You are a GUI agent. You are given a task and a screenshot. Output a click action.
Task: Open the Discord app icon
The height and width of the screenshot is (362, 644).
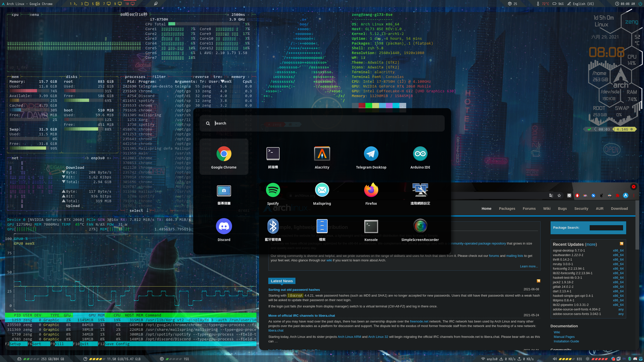click(x=224, y=226)
